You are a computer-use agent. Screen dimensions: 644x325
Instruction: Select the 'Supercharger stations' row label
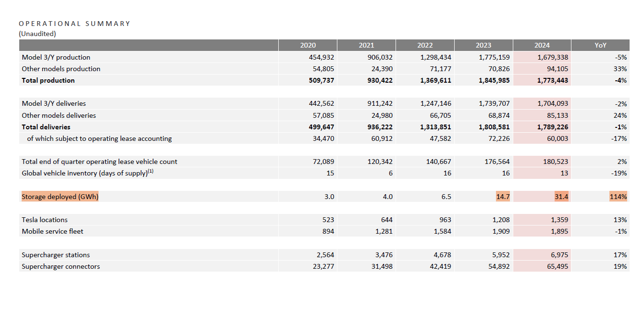(x=56, y=255)
